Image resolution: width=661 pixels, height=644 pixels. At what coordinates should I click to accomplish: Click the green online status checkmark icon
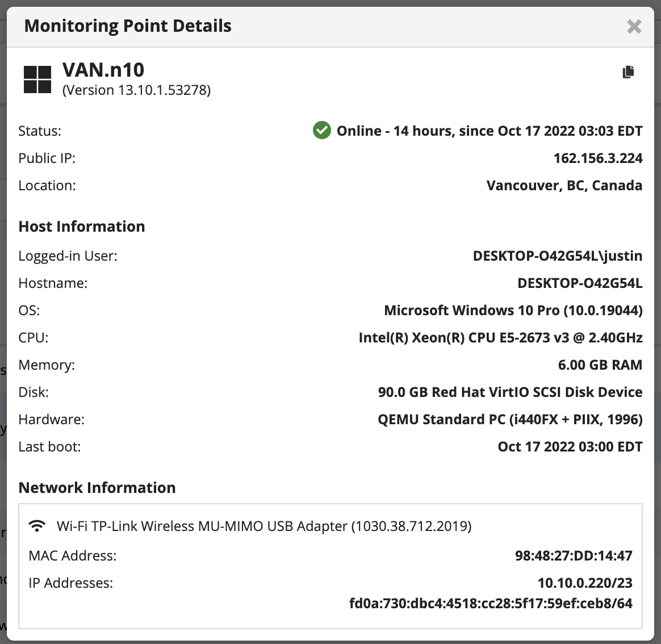(x=321, y=130)
